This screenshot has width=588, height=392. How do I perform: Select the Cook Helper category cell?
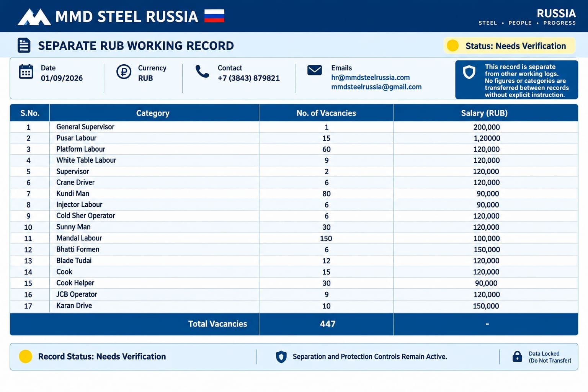coord(154,283)
